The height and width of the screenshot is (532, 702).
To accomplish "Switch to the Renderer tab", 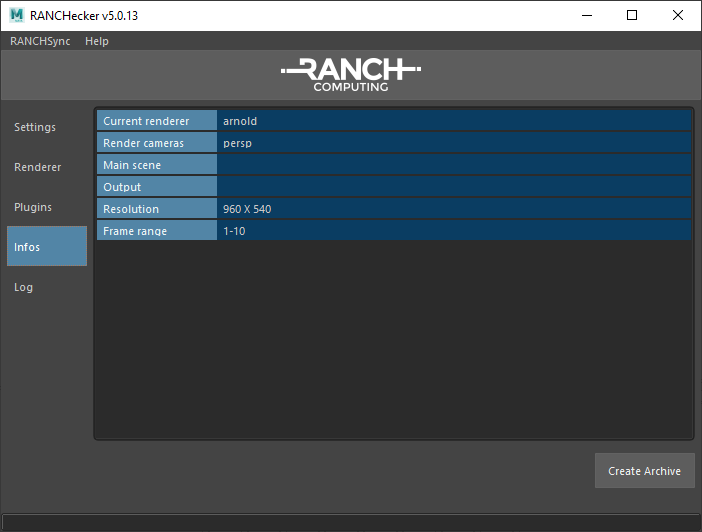I will coord(47,167).
